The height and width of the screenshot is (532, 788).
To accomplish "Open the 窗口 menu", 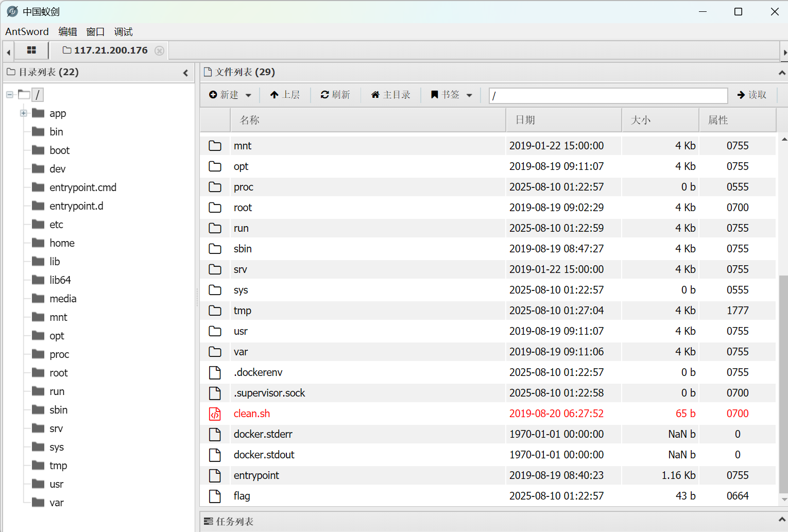I will pyautogui.click(x=95, y=32).
